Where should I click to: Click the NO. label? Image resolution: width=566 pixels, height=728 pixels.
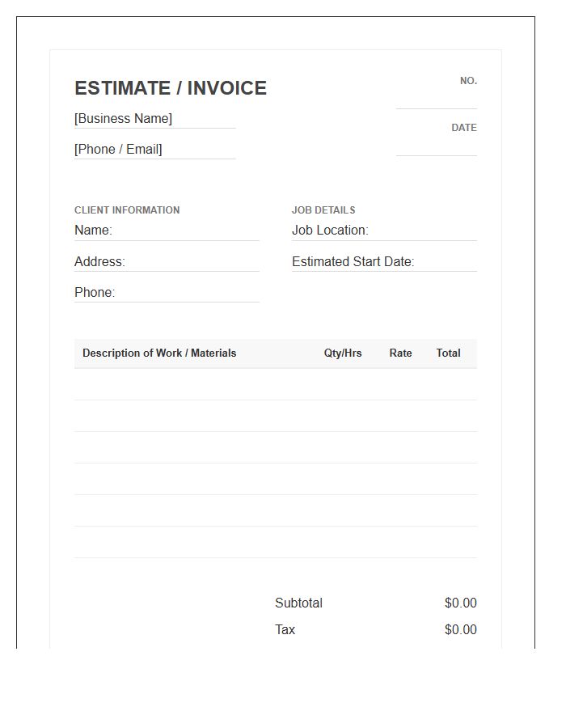tap(468, 81)
